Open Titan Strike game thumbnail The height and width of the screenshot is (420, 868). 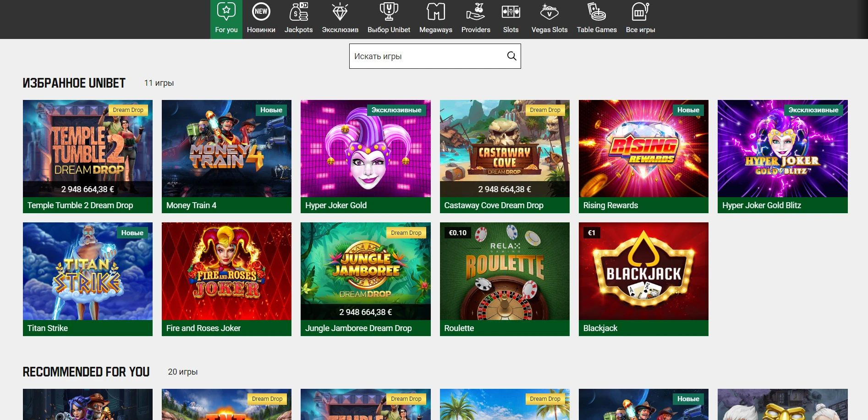click(88, 271)
